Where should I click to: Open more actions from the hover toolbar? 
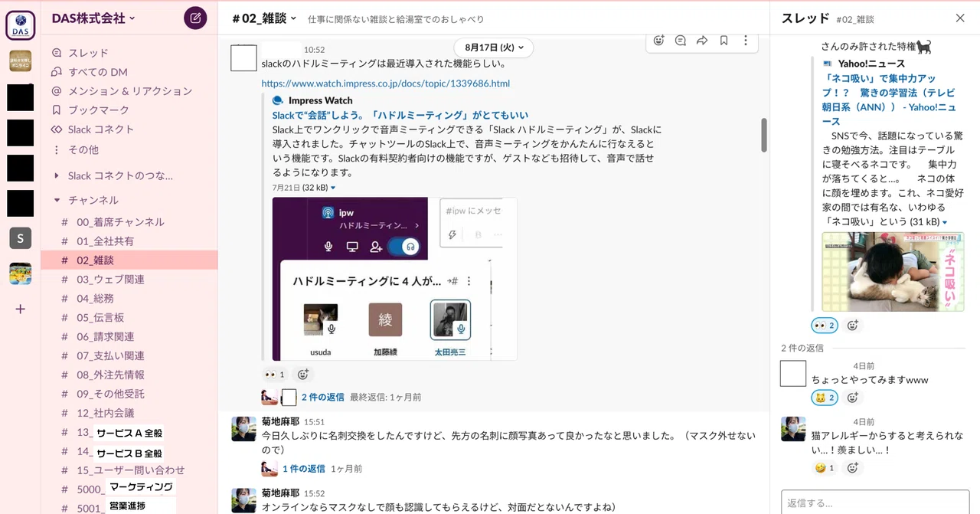coord(746,41)
